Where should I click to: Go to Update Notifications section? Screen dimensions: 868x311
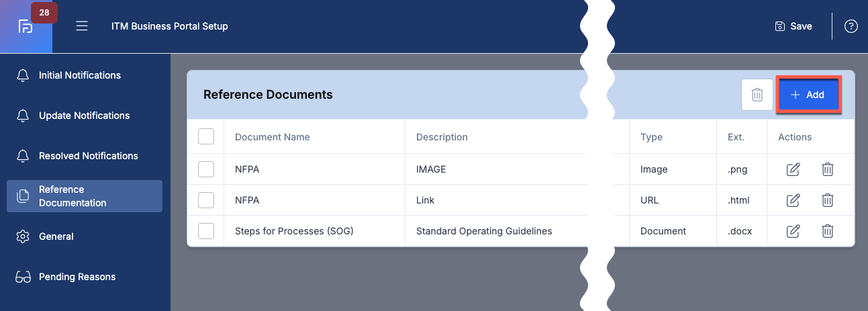(x=85, y=116)
